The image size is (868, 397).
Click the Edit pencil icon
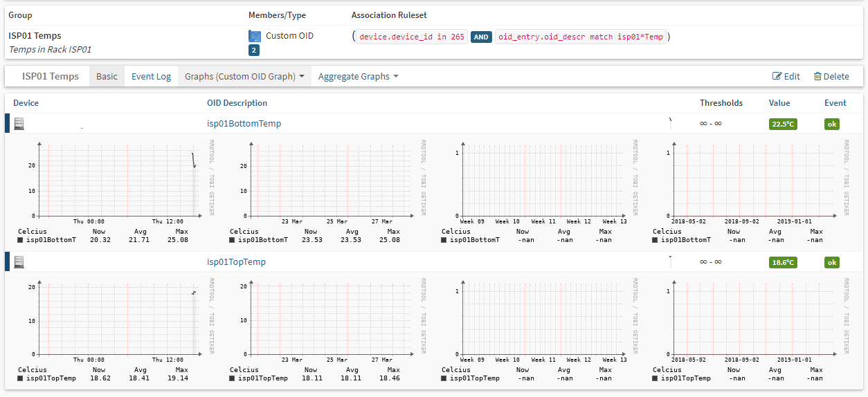777,76
